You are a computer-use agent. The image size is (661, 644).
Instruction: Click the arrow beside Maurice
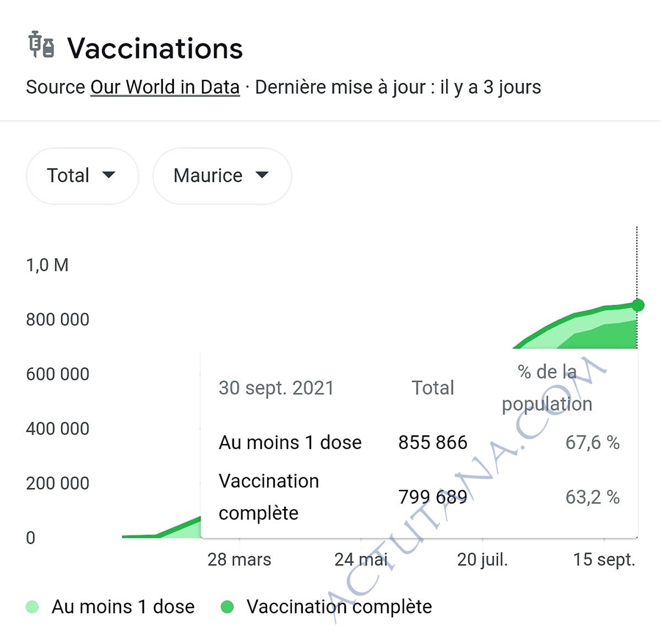[262, 175]
